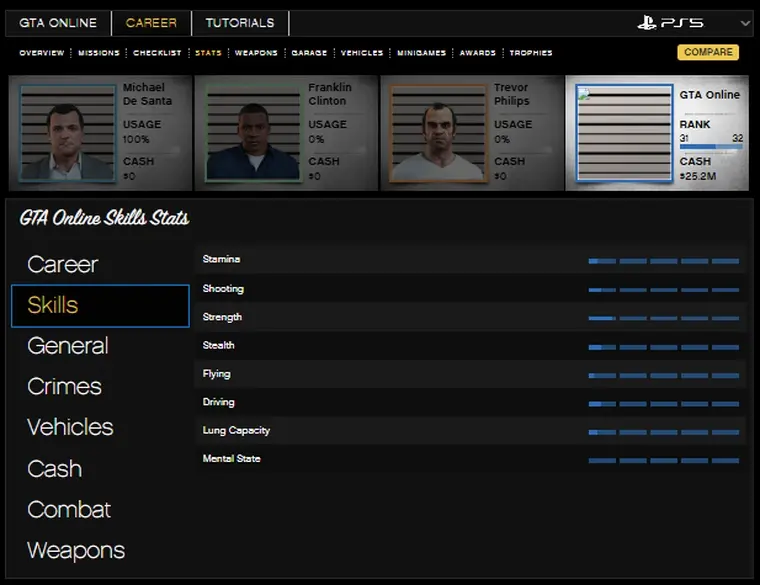Click the PS5 platform logo

(670, 22)
